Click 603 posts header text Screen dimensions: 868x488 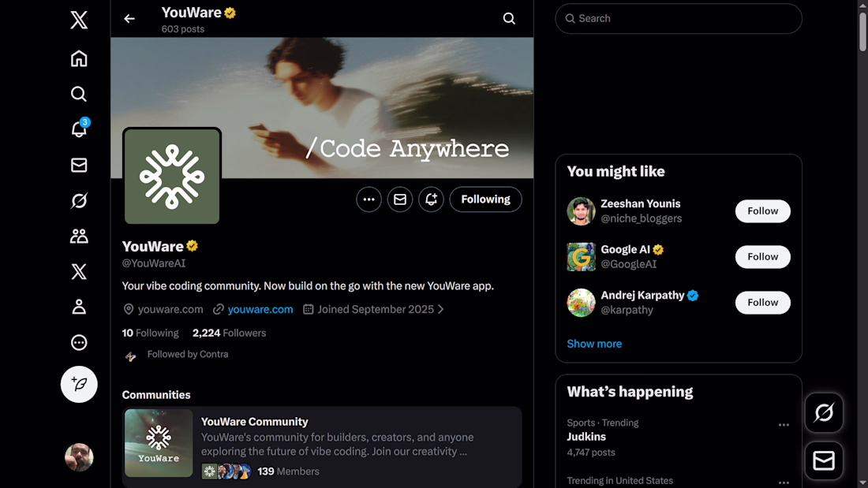pos(183,29)
